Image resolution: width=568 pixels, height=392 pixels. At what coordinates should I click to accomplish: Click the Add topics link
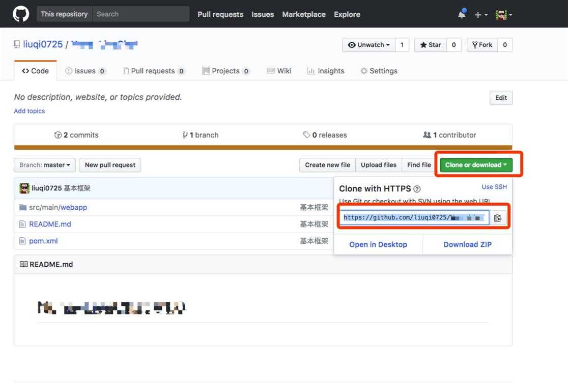[x=30, y=111]
